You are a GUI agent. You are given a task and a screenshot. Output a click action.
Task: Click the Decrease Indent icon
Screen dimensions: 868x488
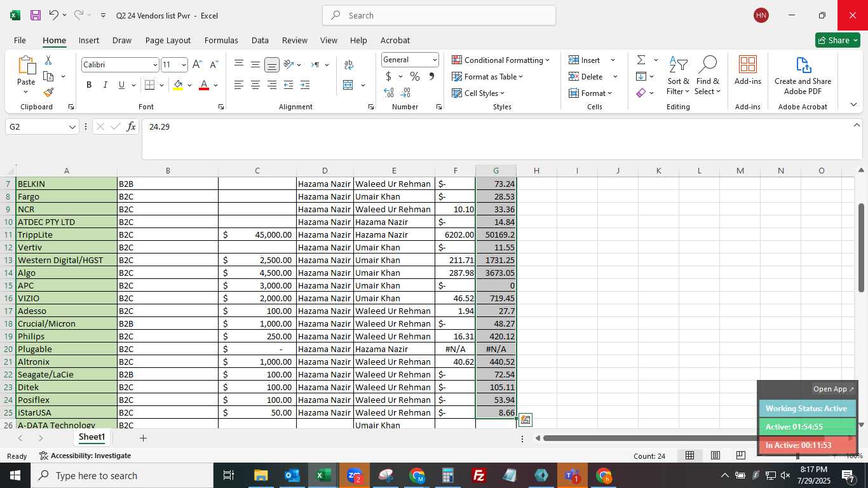click(288, 85)
